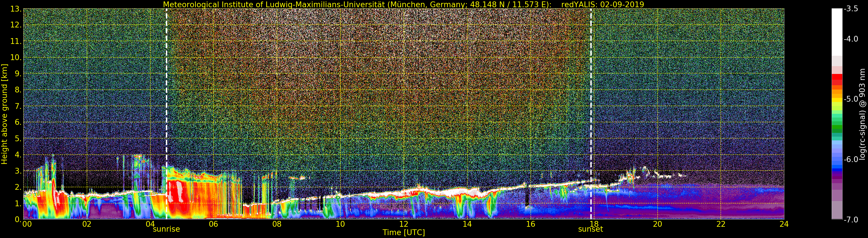Click the height axis tick '0.'

pos(18,220)
